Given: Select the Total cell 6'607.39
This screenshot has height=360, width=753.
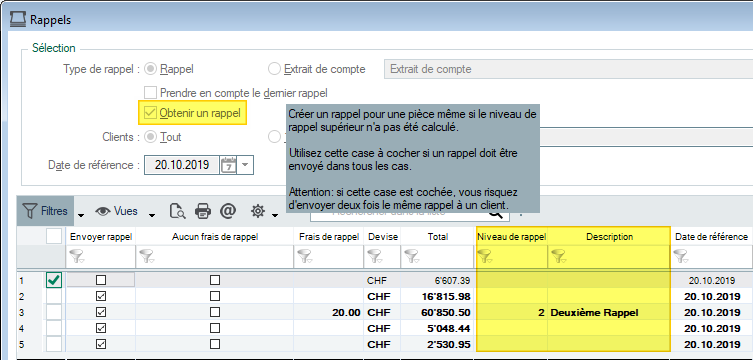Looking at the screenshot, I should [438, 280].
